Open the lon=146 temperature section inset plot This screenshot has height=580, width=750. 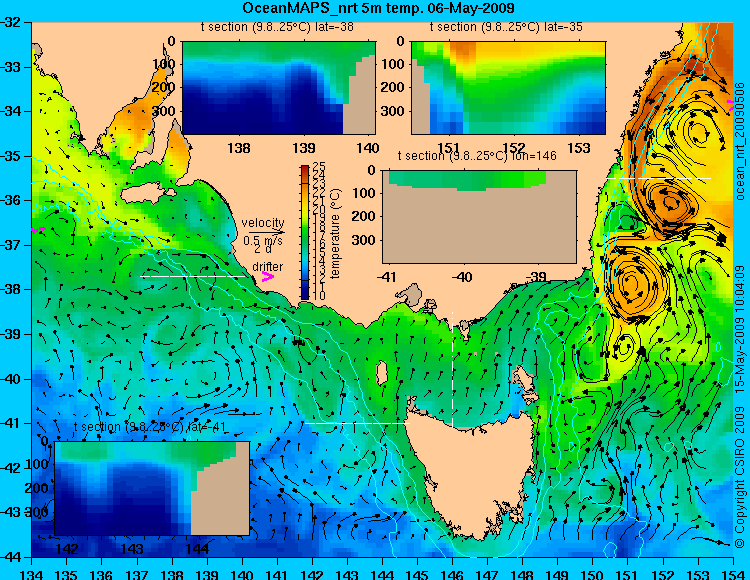[x=479, y=217]
